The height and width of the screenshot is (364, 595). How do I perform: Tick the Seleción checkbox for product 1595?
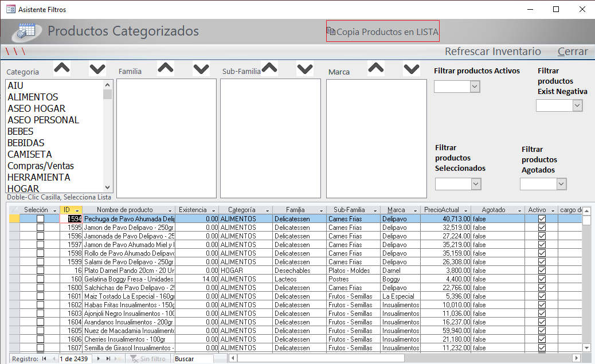(x=40, y=228)
